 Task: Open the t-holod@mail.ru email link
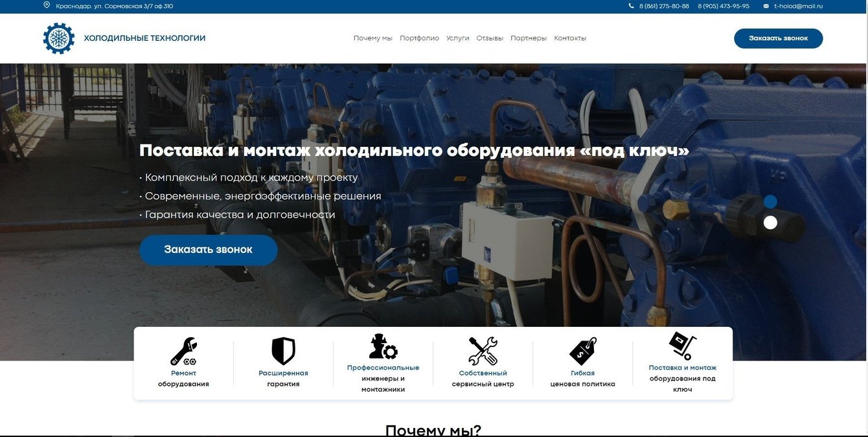[x=798, y=5]
